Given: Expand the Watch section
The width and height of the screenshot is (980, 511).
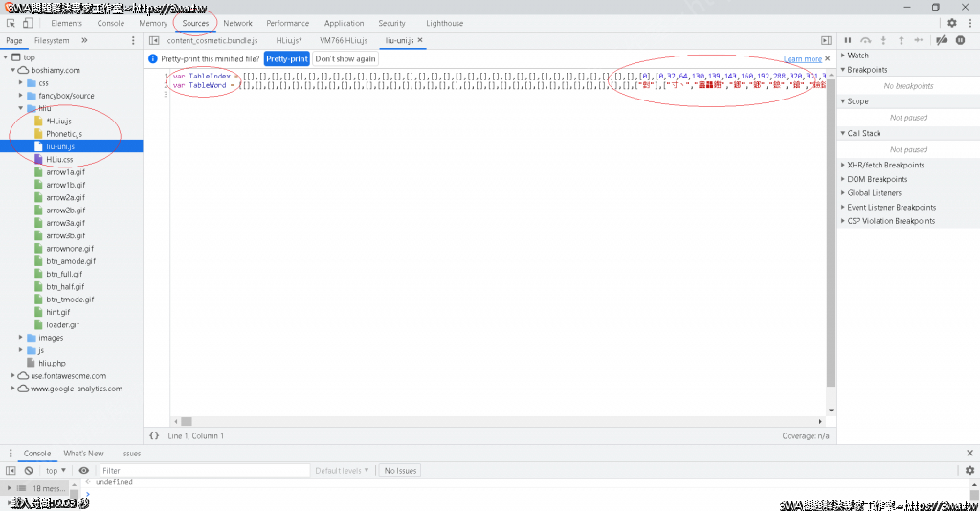Looking at the screenshot, I should pos(857,56).
